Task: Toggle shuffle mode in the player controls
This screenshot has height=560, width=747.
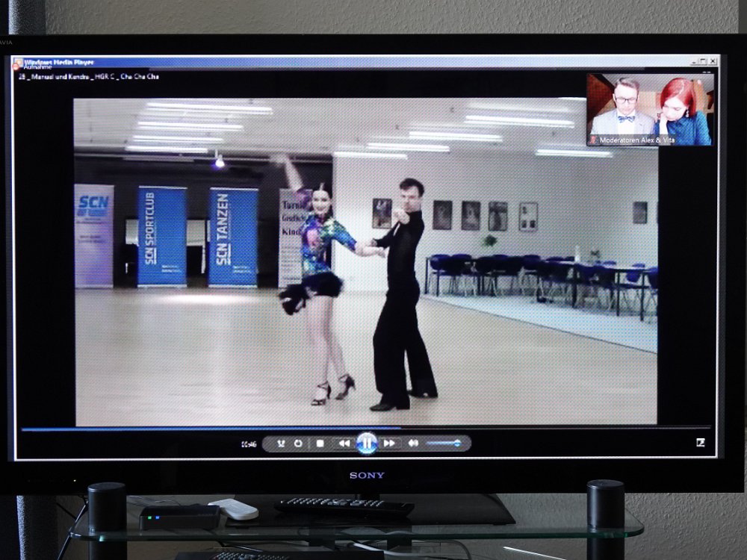Action: click(281, 444)
